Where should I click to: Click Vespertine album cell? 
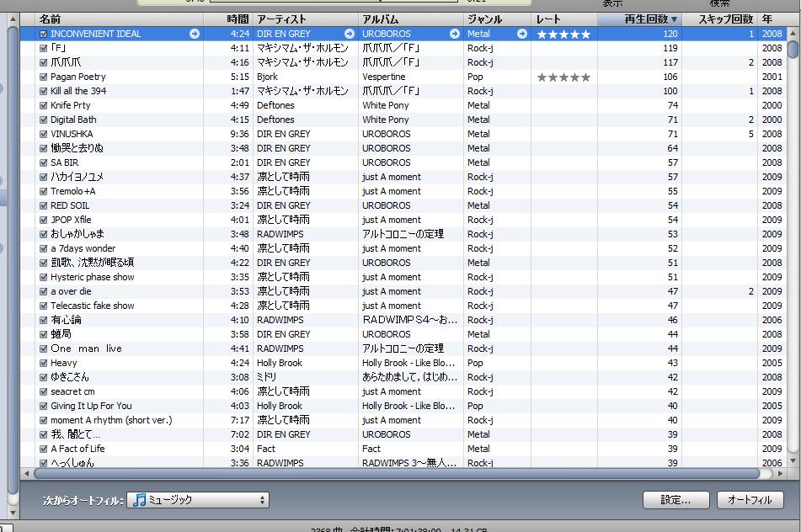coord(383,77)
